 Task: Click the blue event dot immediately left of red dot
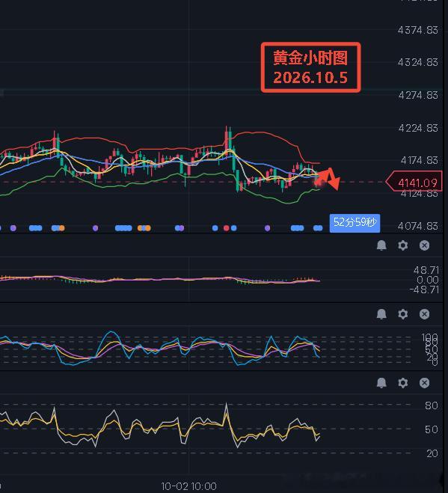click(x=215, y=228)
